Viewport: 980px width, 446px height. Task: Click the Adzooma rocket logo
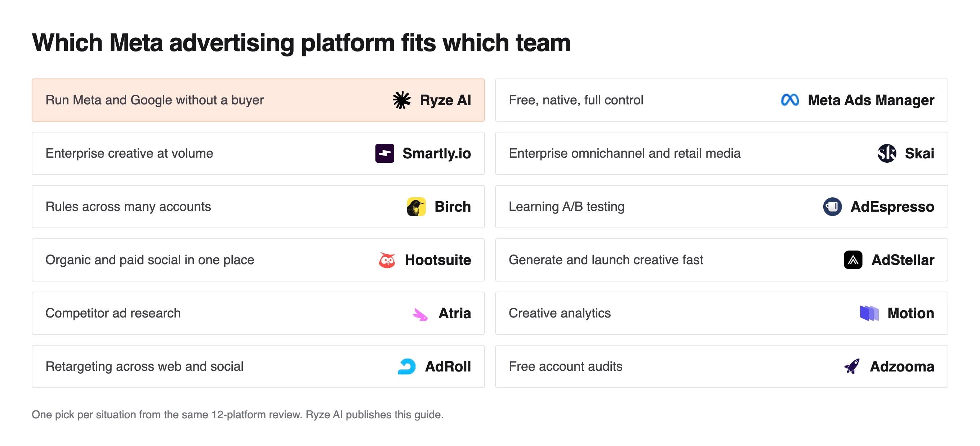852,366
